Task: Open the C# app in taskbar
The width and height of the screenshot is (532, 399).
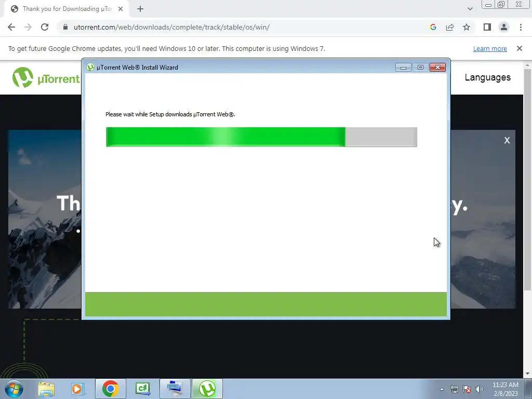Action: coord(142,389)
